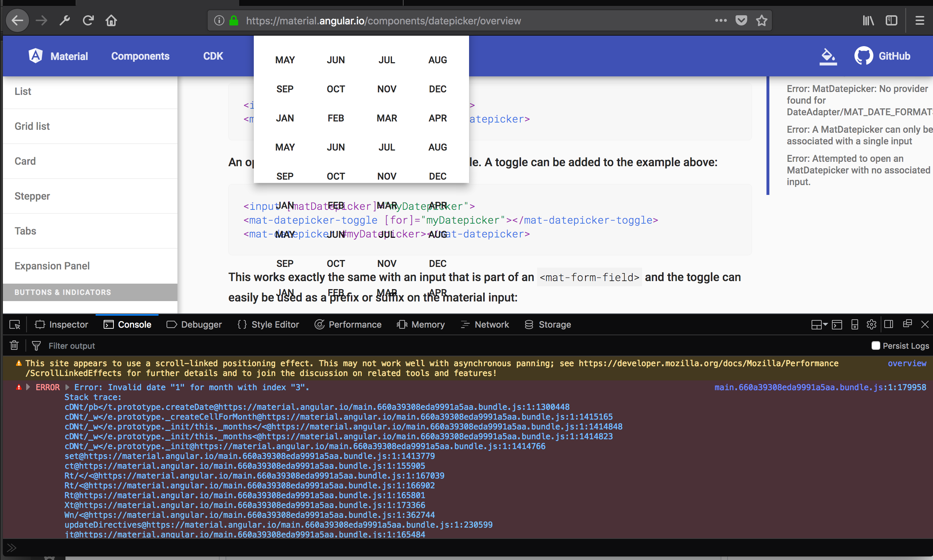Reload the page with refresh icon

click(88, 20)
